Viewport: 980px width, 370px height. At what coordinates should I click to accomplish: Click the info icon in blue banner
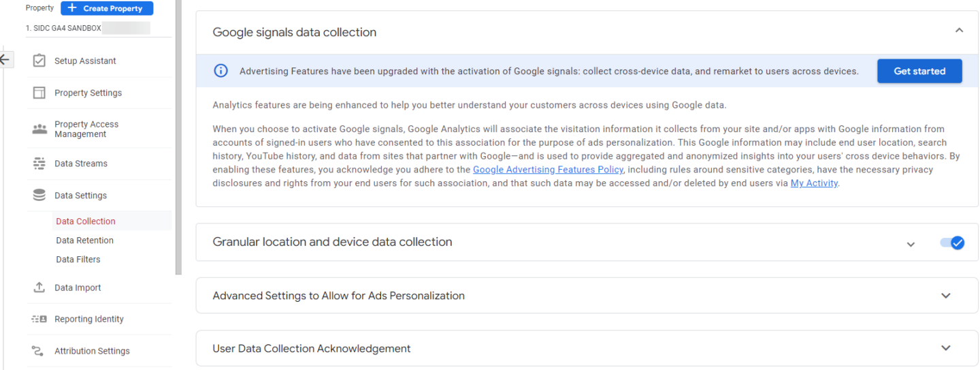(x=221, y=71)
